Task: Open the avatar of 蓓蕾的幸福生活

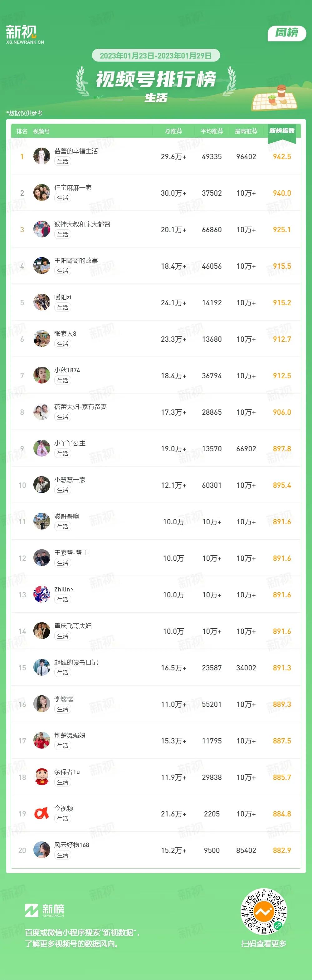Action: [42, 156]
